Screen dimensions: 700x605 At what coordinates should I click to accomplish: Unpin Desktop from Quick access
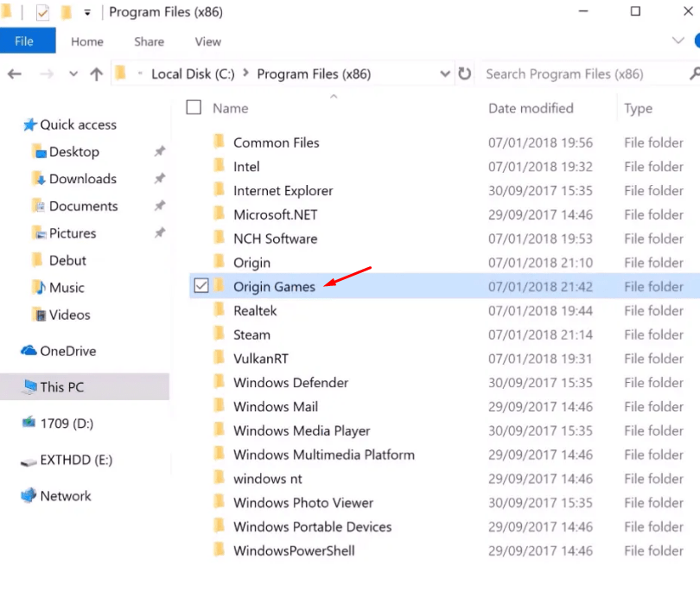pos(159,152)
